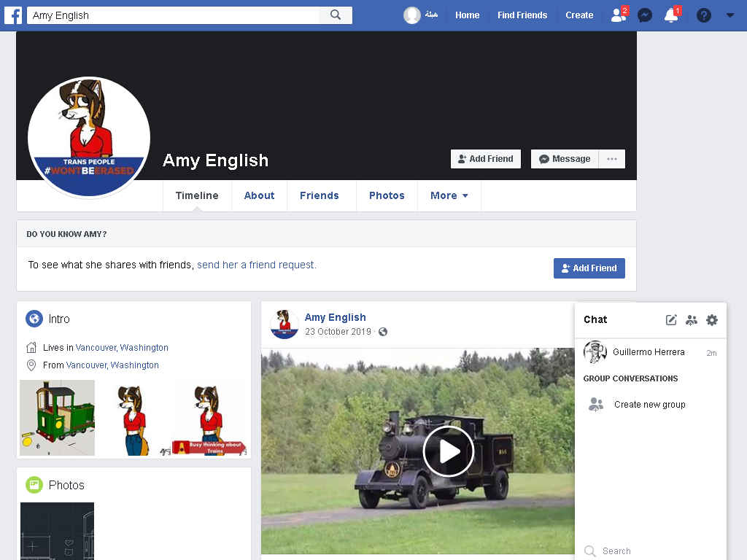The image size is (747, 560).
Task: Click the Message button on cover
Action: click(x=565, y=159)
